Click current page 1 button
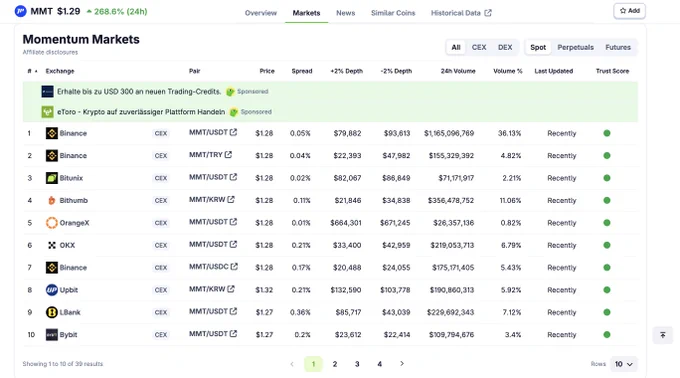680x378 pixels. [313, 364]
